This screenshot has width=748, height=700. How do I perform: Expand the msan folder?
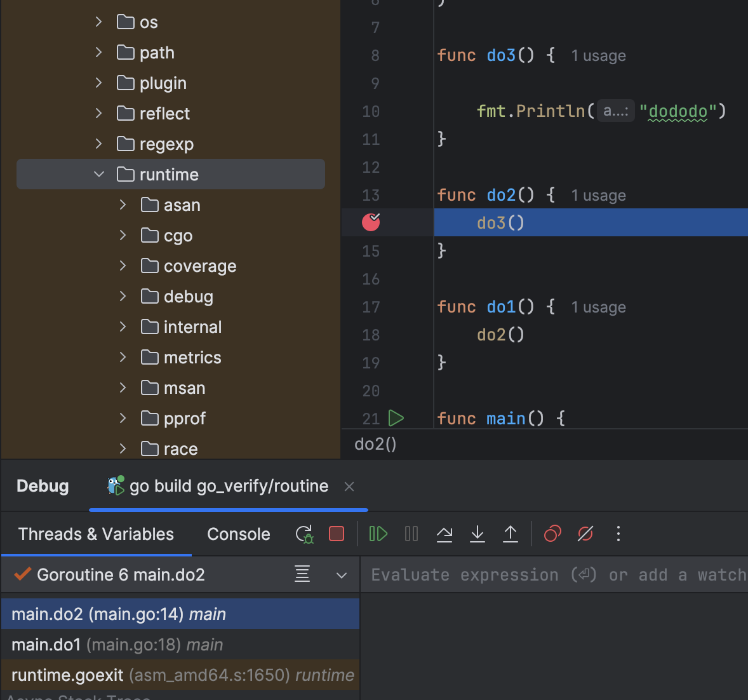123,388
